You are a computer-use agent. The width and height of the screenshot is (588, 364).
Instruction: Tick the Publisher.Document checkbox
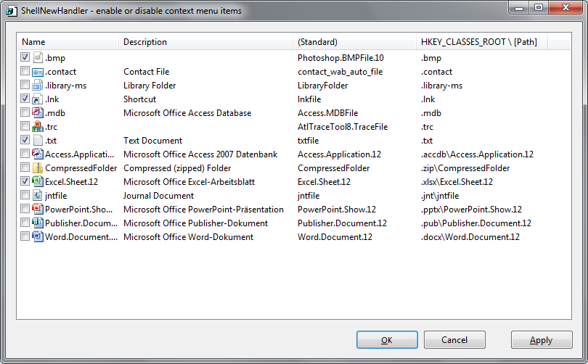(x=25, y=223)
